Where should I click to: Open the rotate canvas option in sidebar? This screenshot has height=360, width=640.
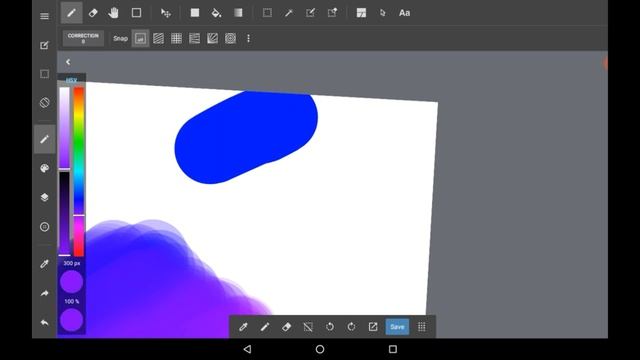point(44,102)
